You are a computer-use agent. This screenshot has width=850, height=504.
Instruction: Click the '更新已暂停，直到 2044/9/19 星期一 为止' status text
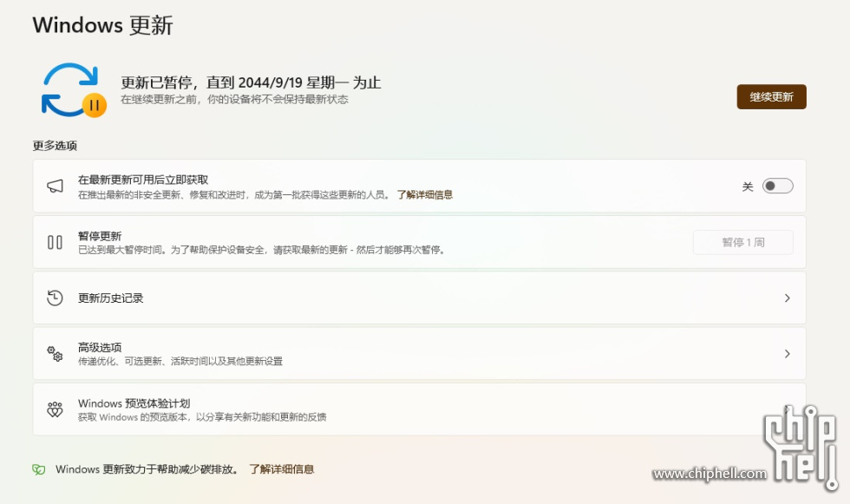point(251,82)
